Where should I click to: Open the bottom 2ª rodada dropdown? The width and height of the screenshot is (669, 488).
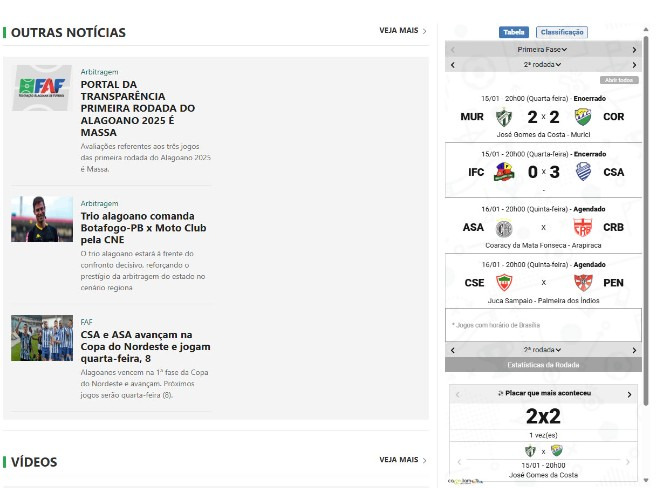[543, 350]
